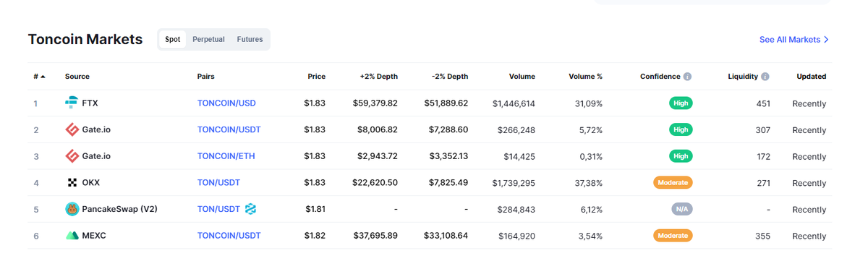
Task: Click the High confidence badge for FTX
Action: [x=681, y=103]
